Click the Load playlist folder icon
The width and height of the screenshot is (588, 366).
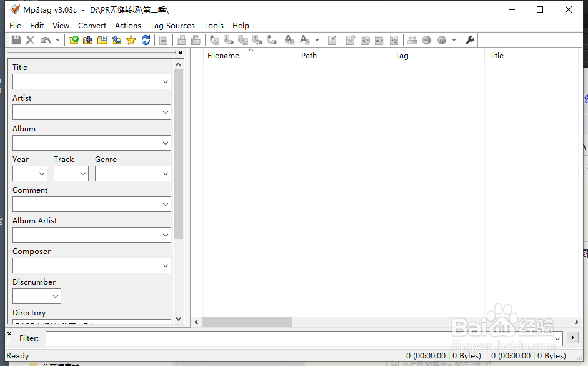[102, 40]
